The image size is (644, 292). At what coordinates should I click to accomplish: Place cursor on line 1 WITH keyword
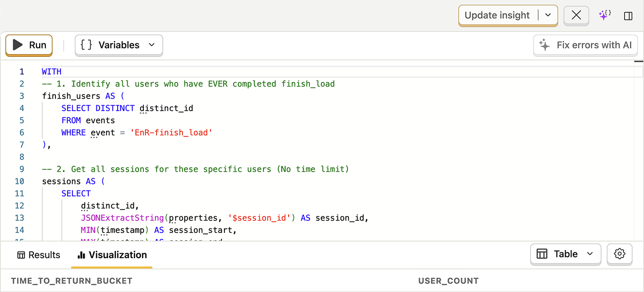click(x=52, y=71)
